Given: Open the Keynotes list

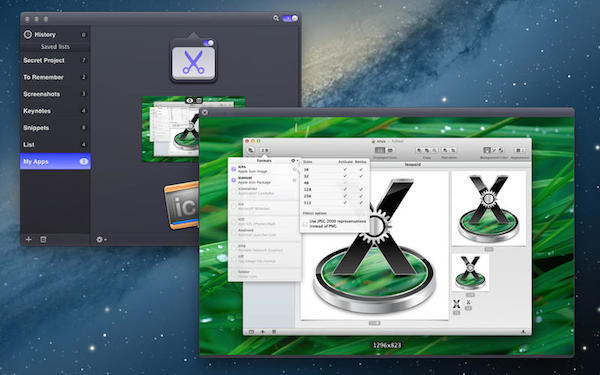Looking at the screenshot, I should pyautogui.click(x=55, y=111).
